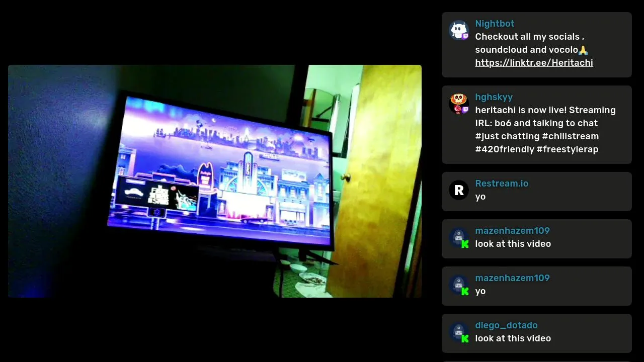Screen dimensions: 644x362
Task: Click mazenhazem109 name above 'look at this video'
Action: (x=512, y=231)
